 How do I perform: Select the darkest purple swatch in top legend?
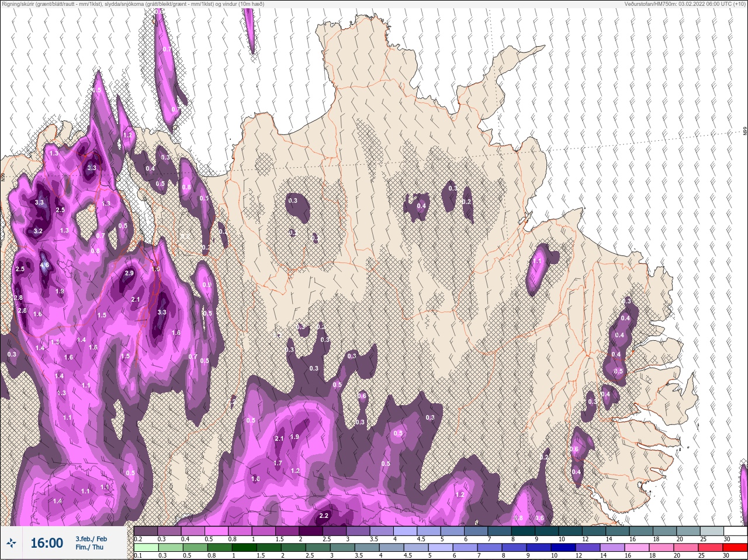coord(312,531)
